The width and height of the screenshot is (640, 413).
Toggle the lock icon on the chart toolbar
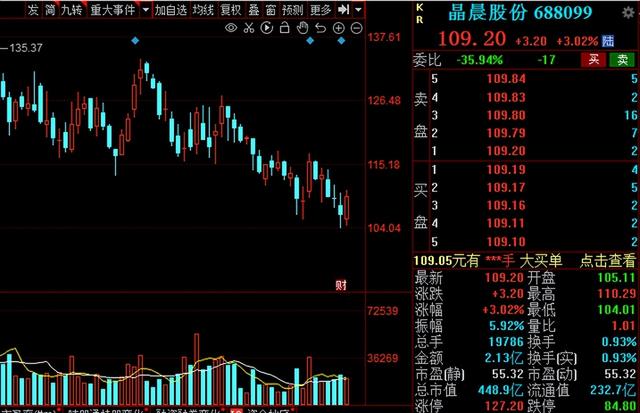pyautogui.click(x=284, y=27)
